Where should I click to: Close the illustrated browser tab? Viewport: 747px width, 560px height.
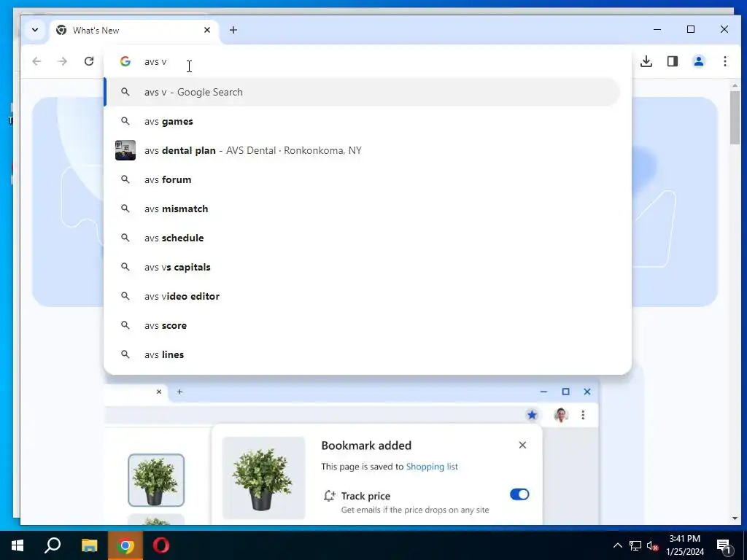(159, 392)
